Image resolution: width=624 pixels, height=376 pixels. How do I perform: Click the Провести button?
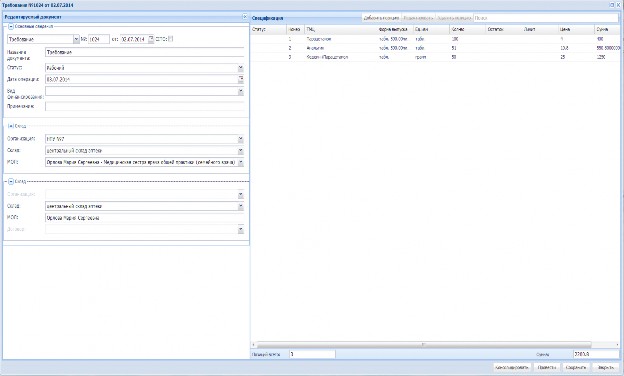coord(547,368)
